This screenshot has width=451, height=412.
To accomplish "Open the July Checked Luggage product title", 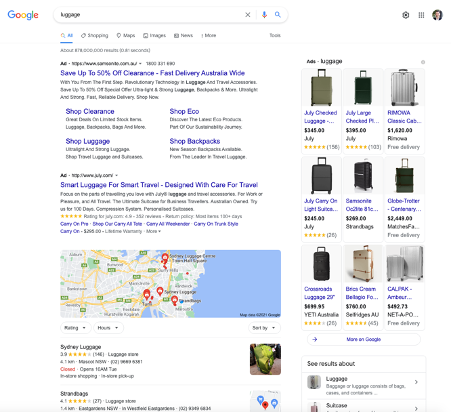I will click(321, 117).
